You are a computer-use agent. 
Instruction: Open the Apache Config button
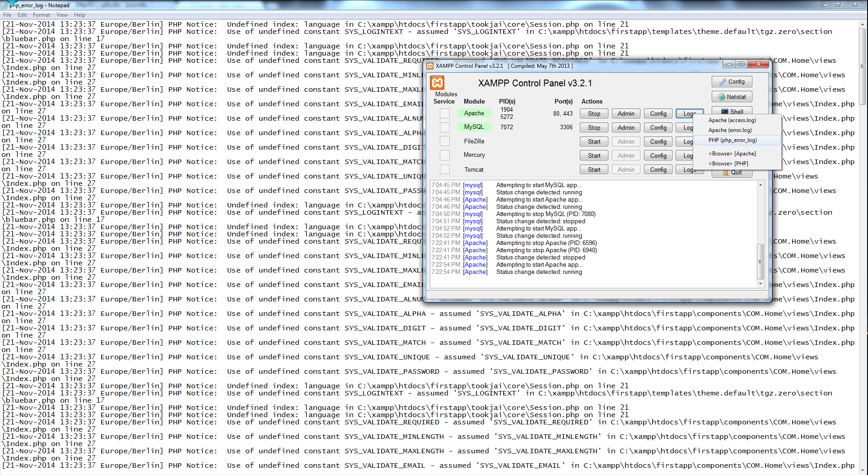tap(658, 114)
